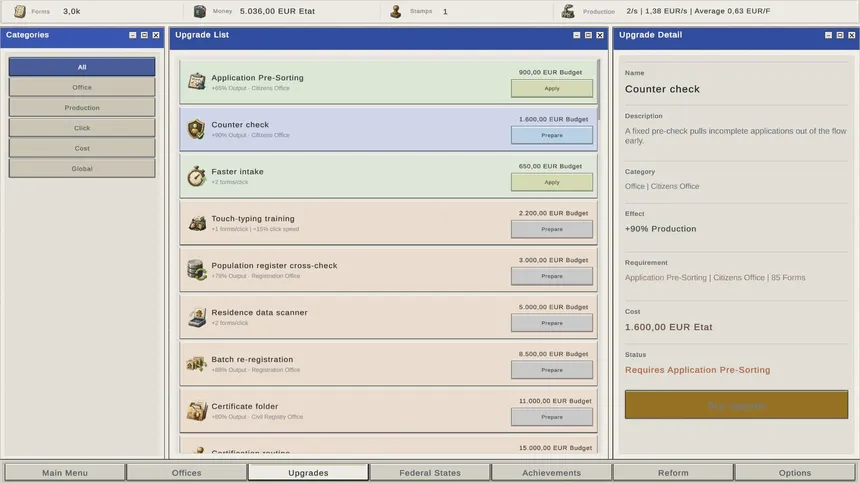860x484 pixels.
Task: Maximize the Upgrade Detail panel
Action: (840, 35)
